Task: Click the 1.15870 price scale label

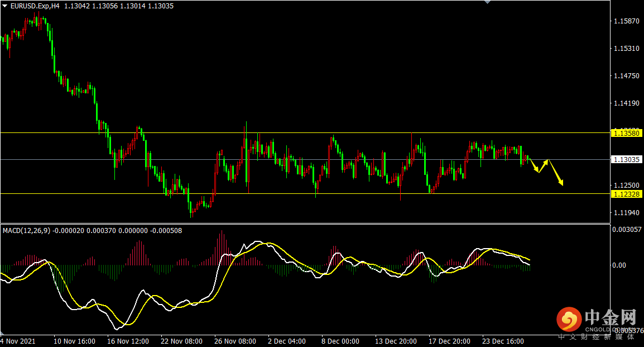Action: 626,21
